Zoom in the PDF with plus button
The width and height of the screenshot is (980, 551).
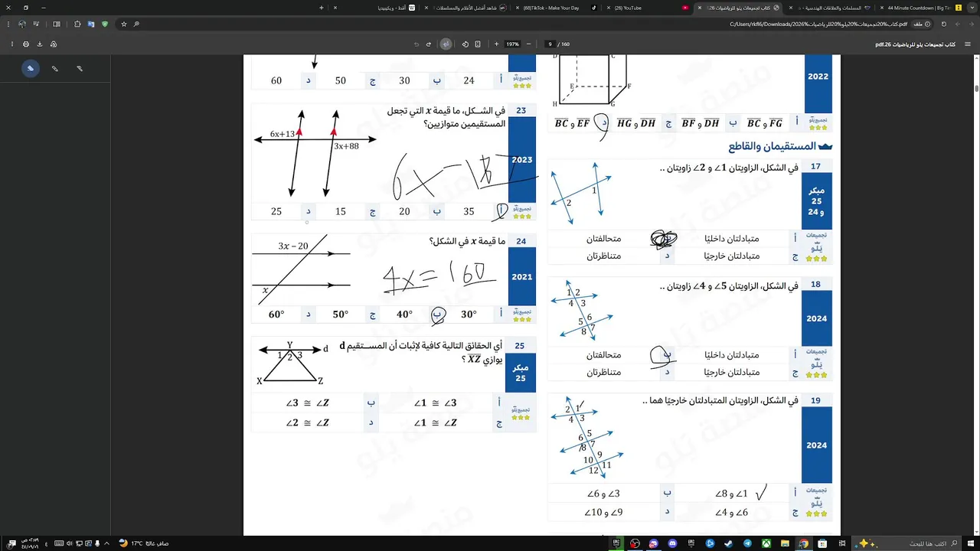(496, 44)
